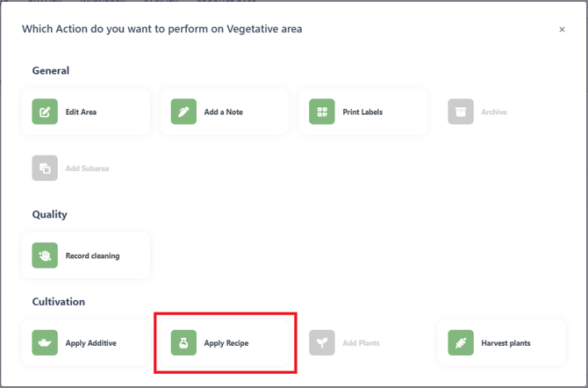Click the Print Labels QR code icon
Screen dimensions: 588x388
322,111
